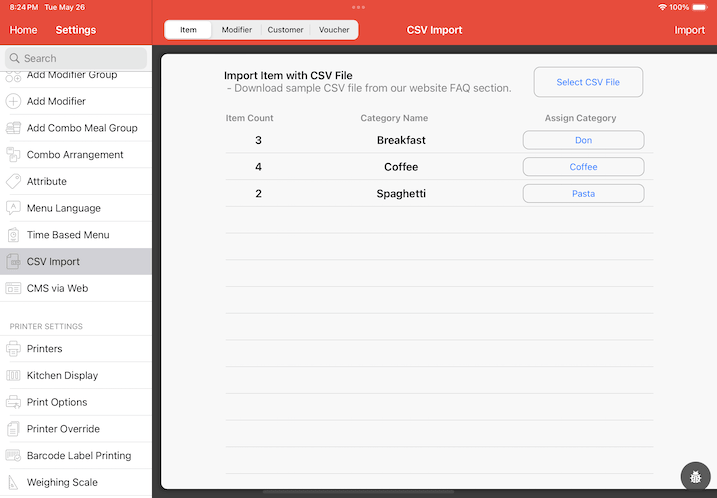Image resolution: width=717 pixels, height=498 pixels.
Task: Select CSV Import in sidebar
Action: click(x=76, y=262)
